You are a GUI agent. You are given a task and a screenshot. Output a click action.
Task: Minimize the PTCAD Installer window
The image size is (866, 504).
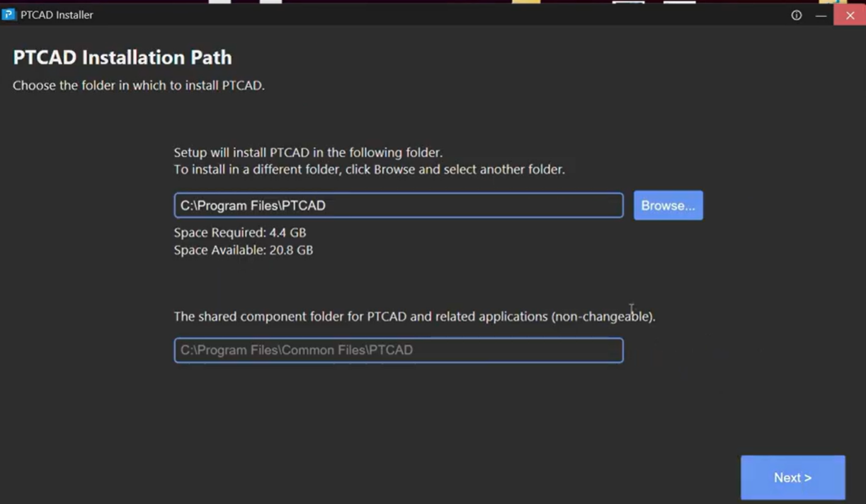click(821, 15)
